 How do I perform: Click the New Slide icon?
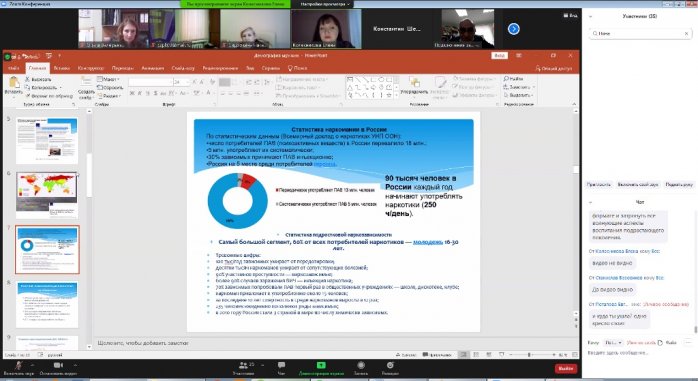[86, 81]
